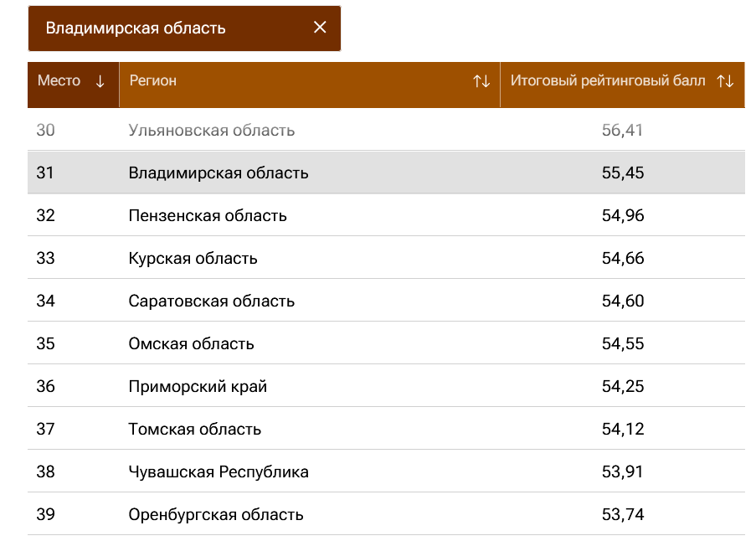
Task: Open Курская область entry
Action: click(x=386, y=258)
